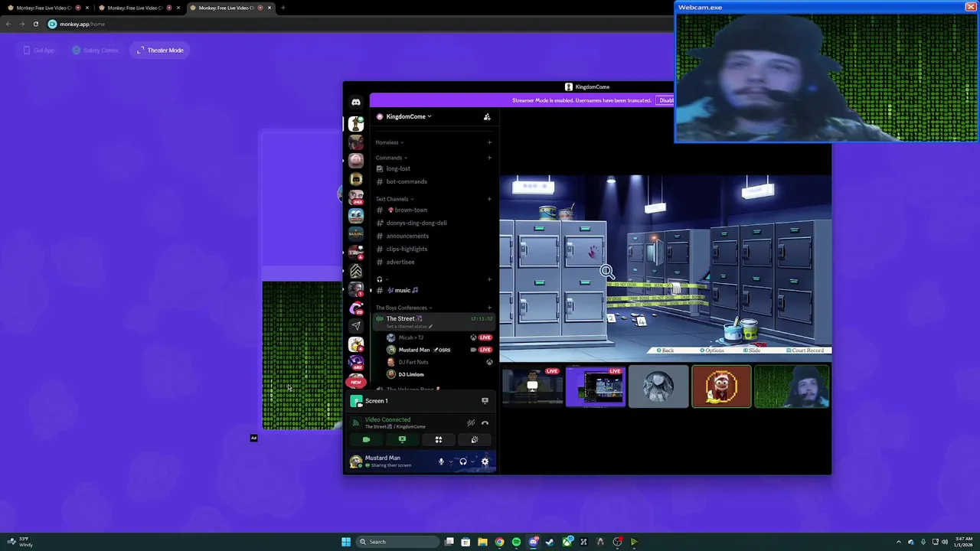The height and width of the screenshot is (551, 980).
Task: Click Get App on Monkey page
Action: [38, 51]
